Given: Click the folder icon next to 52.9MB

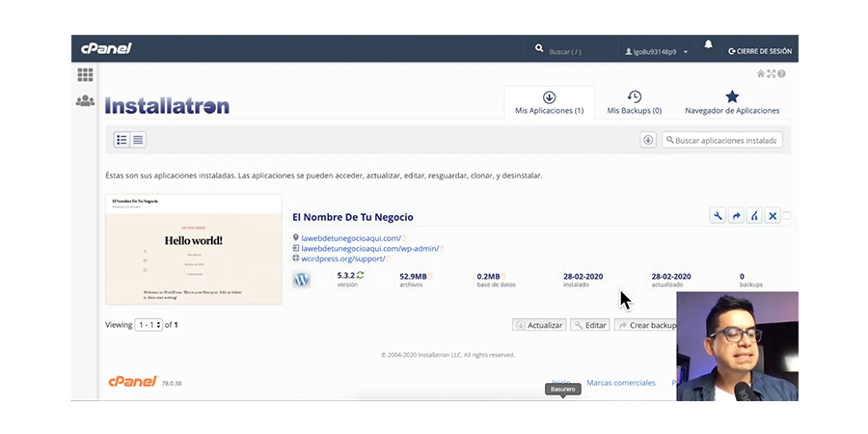Looking at the screenshot, I should pos(431,276).
